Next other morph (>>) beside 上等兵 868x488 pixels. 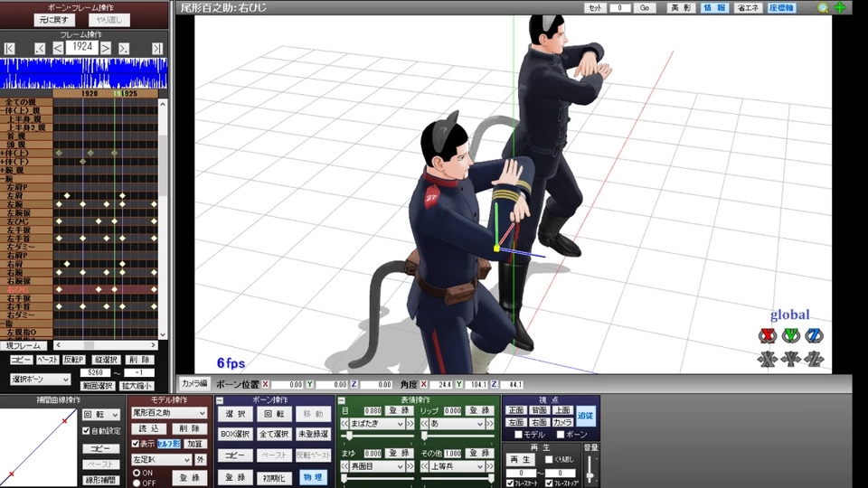(x=490, y=466)
